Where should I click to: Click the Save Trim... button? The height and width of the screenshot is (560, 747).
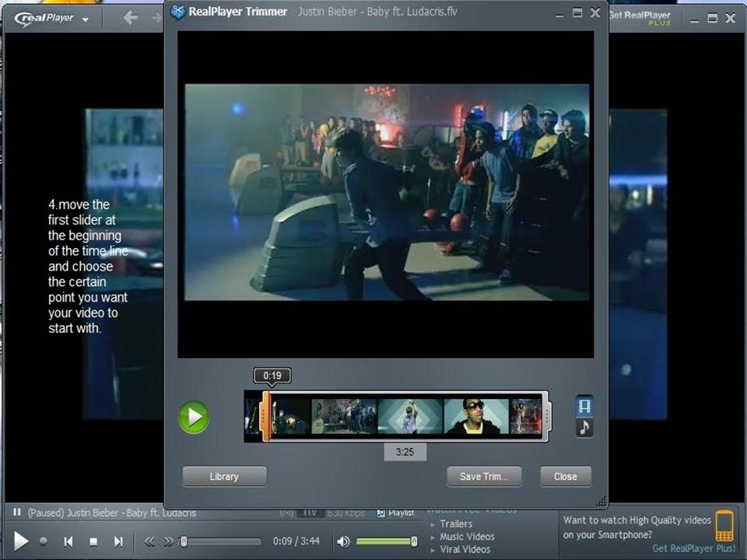tap(484, 476)
